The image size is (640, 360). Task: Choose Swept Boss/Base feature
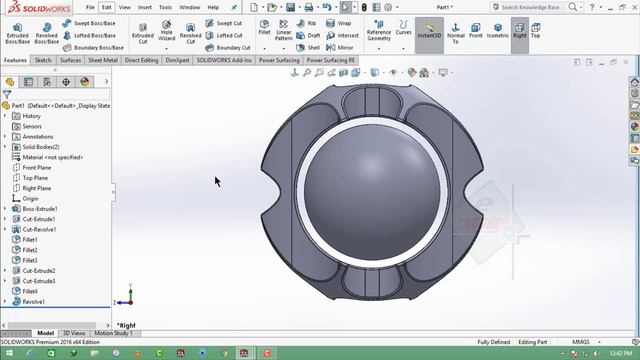[89, 23]
